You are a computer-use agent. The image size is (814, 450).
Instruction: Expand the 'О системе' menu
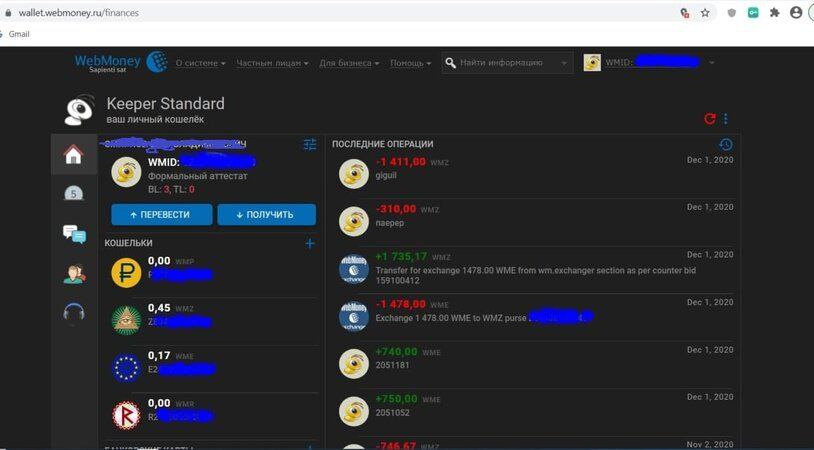pos(200,63)
